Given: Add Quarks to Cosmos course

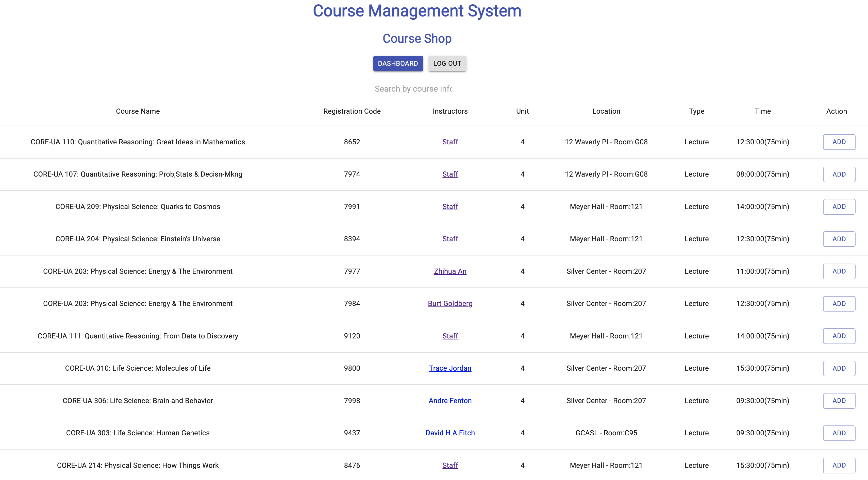Looking at the screenshot, I should 839,207.
